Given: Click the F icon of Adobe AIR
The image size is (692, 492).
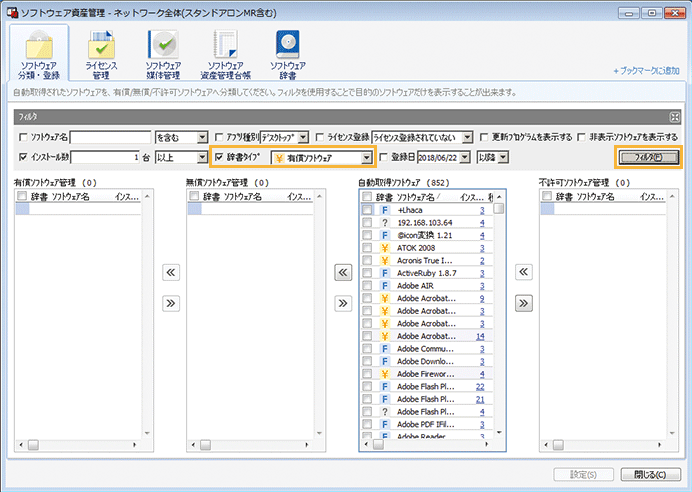Looking at the screenshot, I should click(x=385, y=285).
